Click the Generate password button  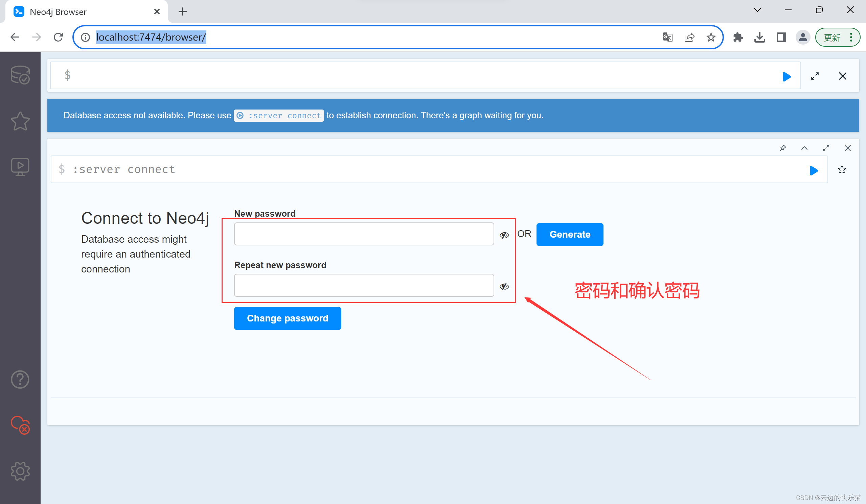click(x=569, y=235)
